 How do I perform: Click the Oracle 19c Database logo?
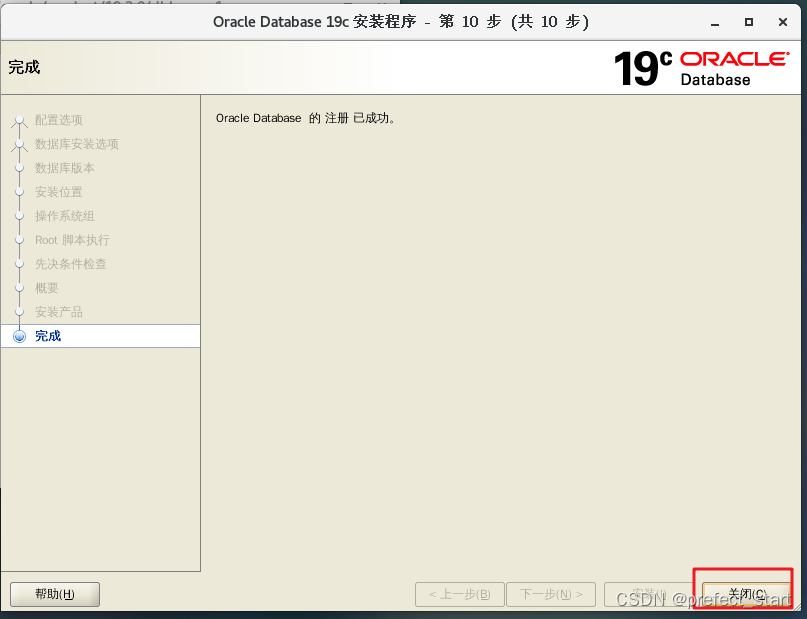pos(701,68)
